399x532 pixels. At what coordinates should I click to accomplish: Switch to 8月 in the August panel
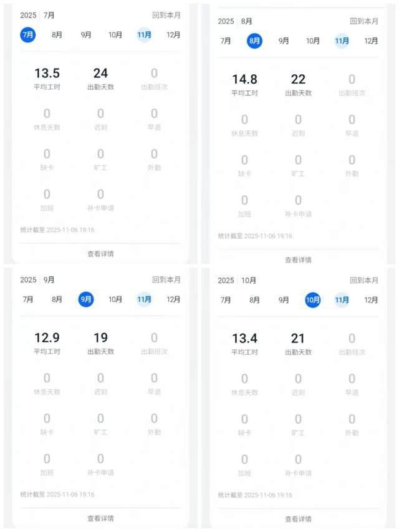(254, 41)
